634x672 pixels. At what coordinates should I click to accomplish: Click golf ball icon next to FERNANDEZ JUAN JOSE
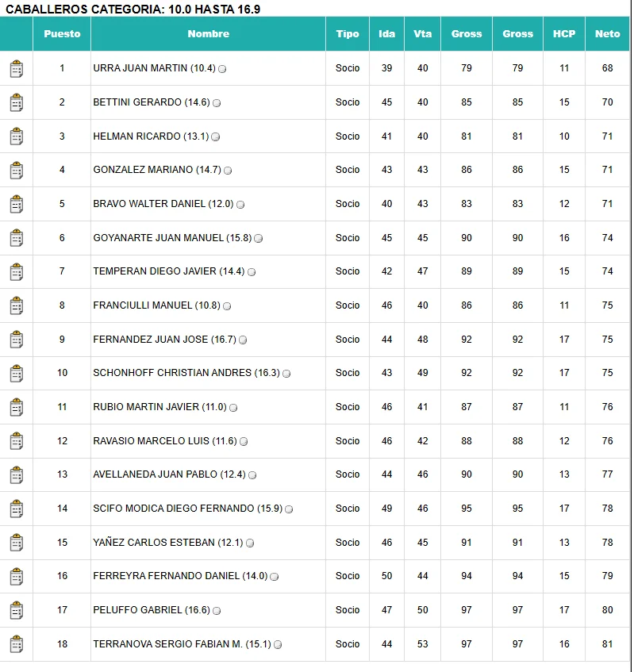tap(243, 340)
